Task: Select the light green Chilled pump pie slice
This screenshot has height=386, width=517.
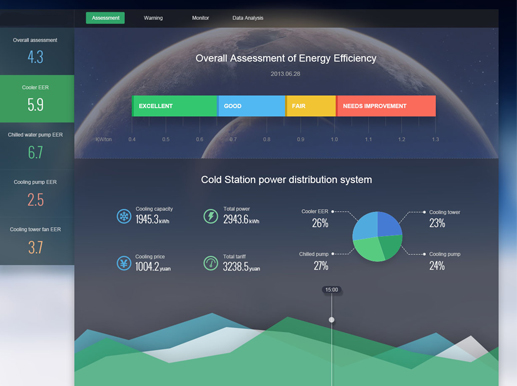Action: tap(368, 248)
